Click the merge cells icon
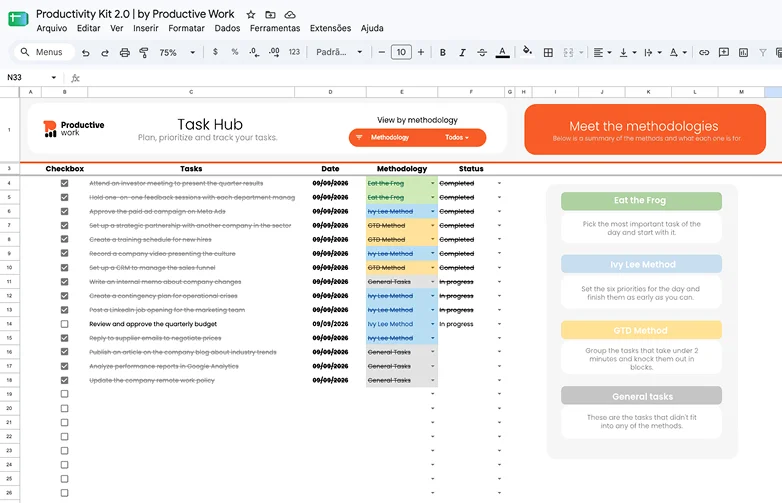 click(568, 52)
